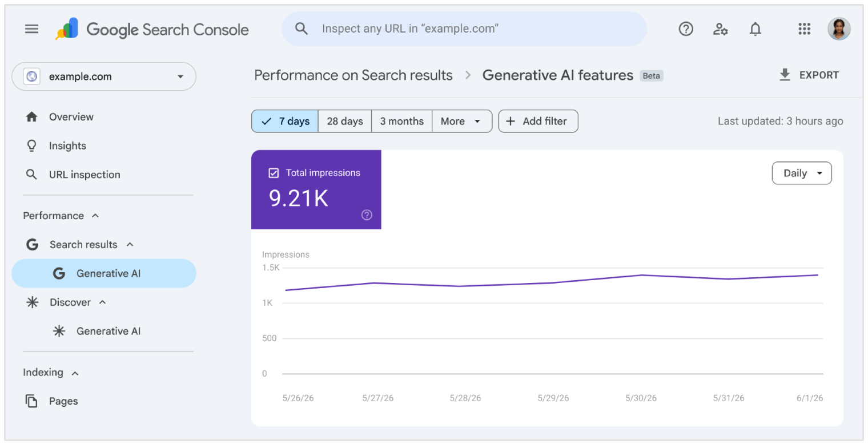Click the Google Search Console logo
Image resolution: width=868 pixels, height=445 pixels.
click(152, 29)
